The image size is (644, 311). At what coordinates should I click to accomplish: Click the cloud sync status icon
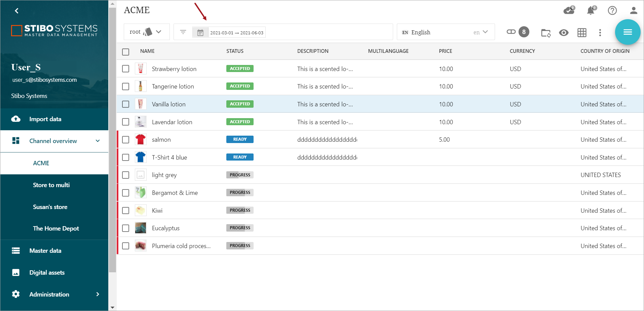click(569, 10)
